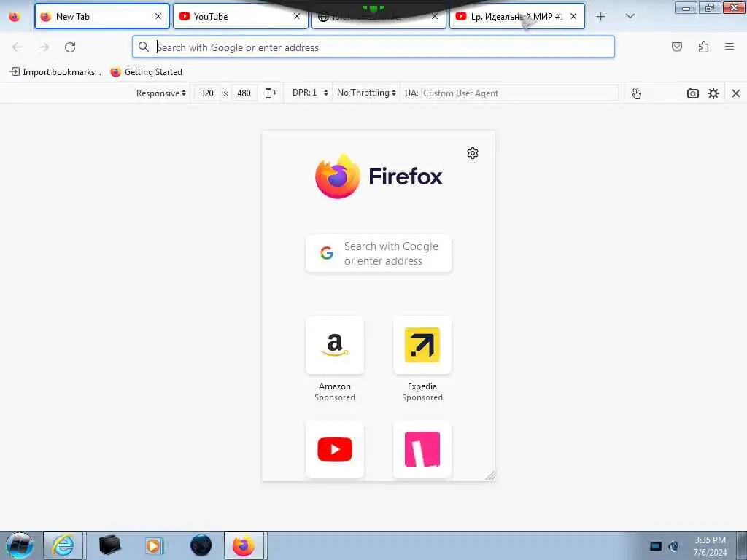Click the Firefox logo on the page

(379, 176)
